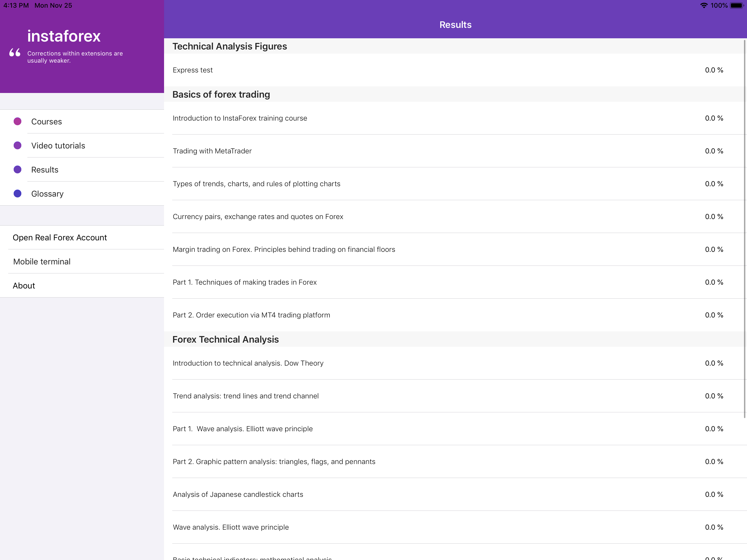Tap the battery indicator icon
747x560 pixels.
click(737, 5)
